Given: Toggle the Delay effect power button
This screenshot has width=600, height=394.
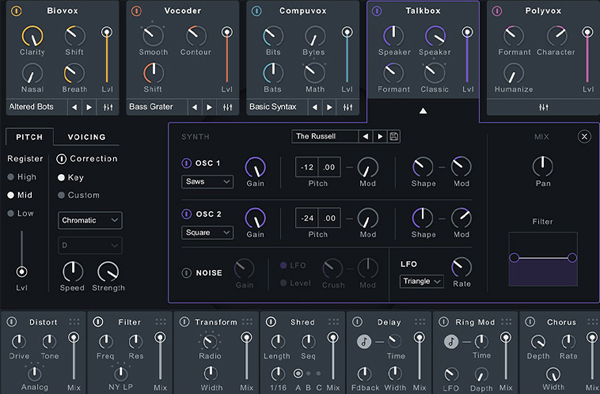Looking at the screenshot, I should [x=357, y=322].
